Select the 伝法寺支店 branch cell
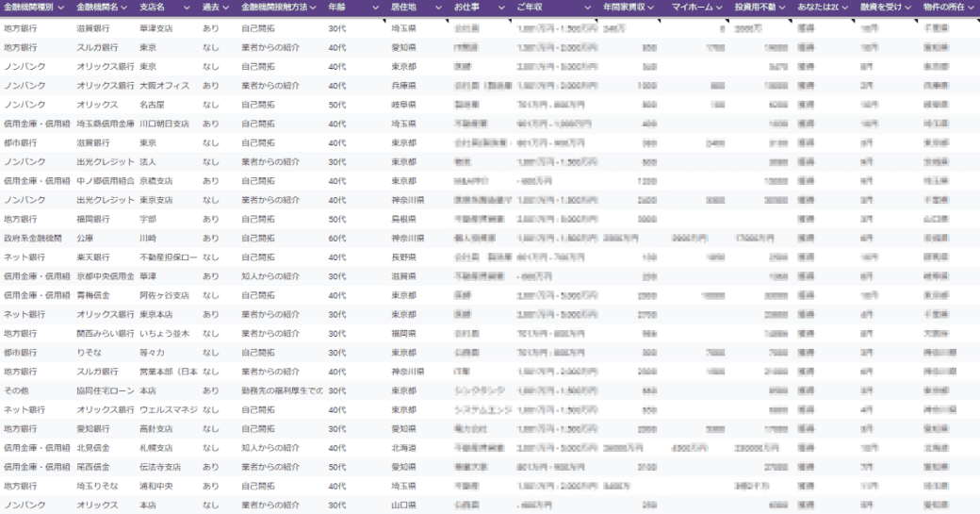980x514 pixels. (160, 467)
